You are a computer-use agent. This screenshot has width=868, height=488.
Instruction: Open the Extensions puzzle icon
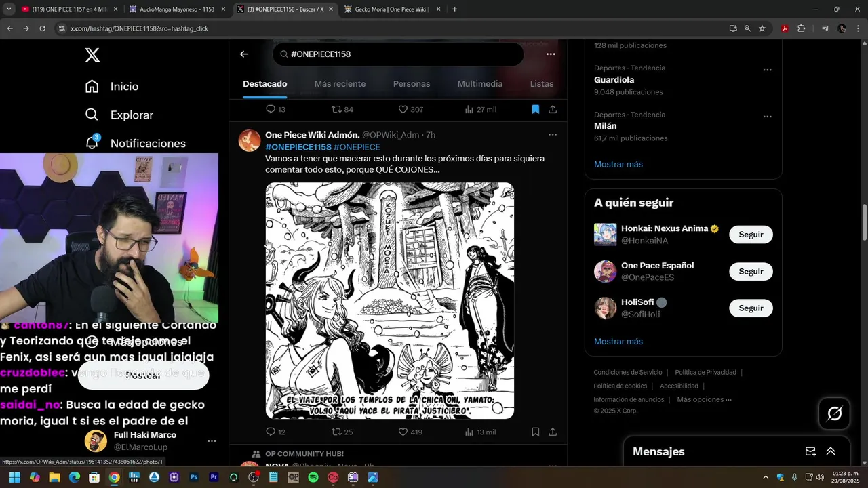pos(802,28)
